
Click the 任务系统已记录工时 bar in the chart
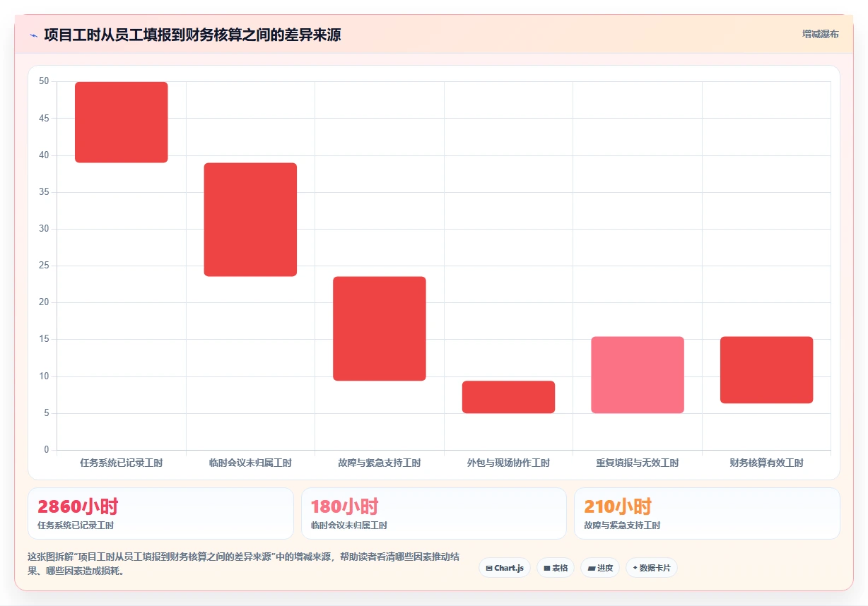(122, 122)
